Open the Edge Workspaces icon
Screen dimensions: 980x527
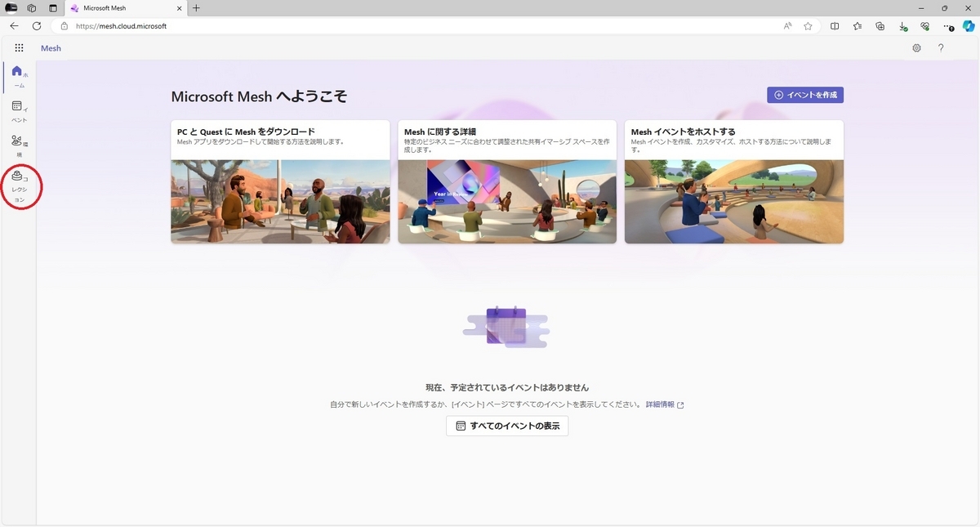point(32,8)
